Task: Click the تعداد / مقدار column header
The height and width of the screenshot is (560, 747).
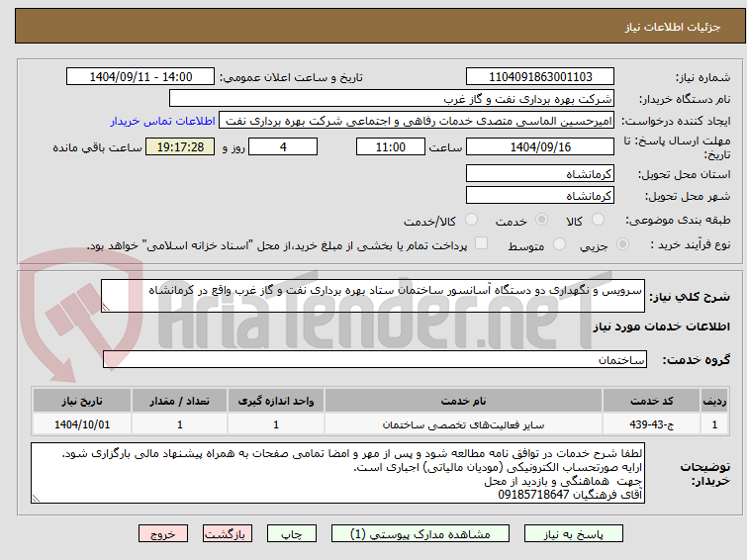Action: click(x=180, y=401)
